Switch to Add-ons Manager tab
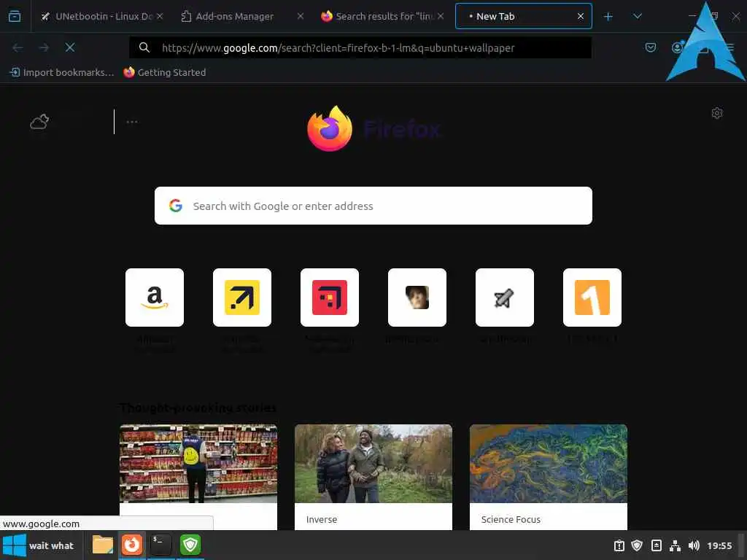The image size is (747, 560). pyautogui.click(x=242, y=16)
